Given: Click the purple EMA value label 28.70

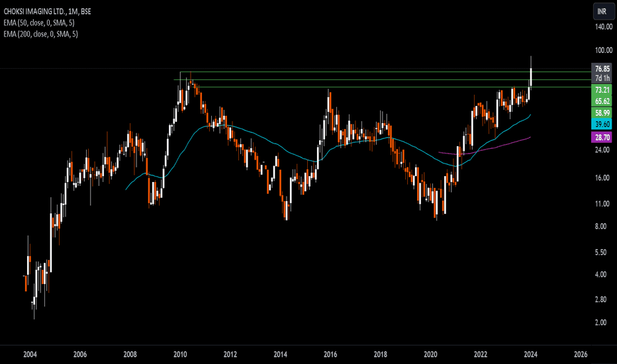Looking at the screenshot, I should (x=602, y=138).
